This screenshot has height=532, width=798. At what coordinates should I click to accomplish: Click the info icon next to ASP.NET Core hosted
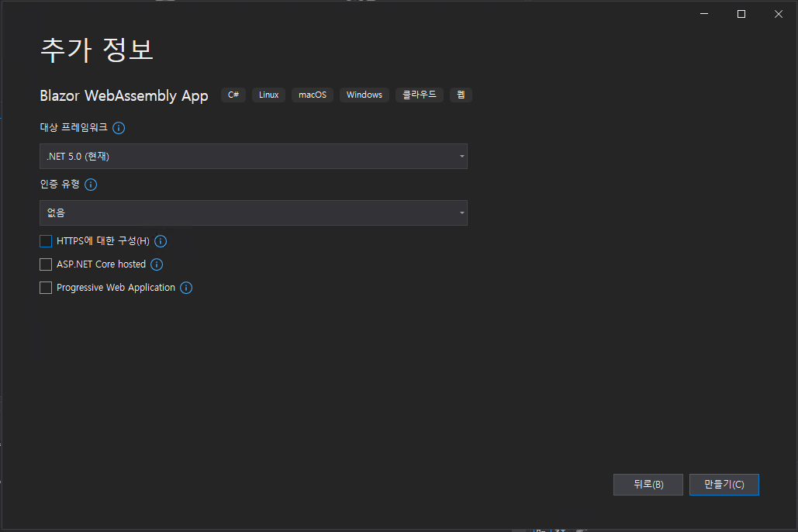coord(157,264)
